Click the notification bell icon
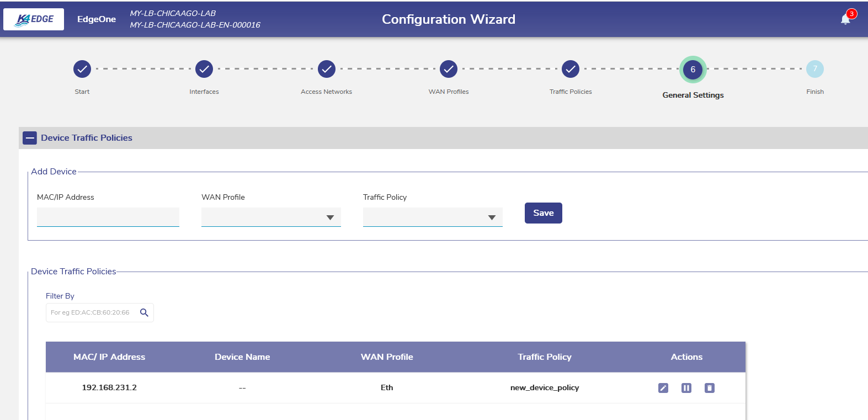The image size is (868, 420). click(x=845, y=19)
